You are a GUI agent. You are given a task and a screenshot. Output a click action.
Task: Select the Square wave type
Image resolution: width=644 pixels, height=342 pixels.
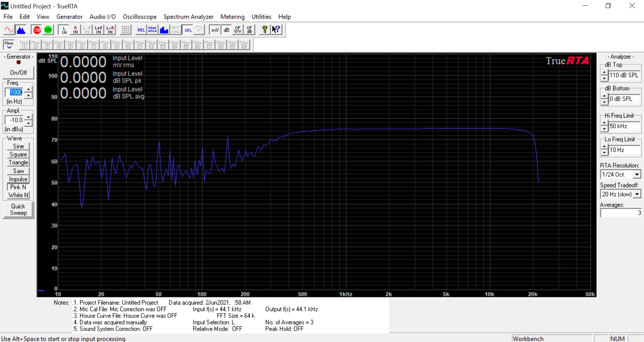tap(18, 154)
